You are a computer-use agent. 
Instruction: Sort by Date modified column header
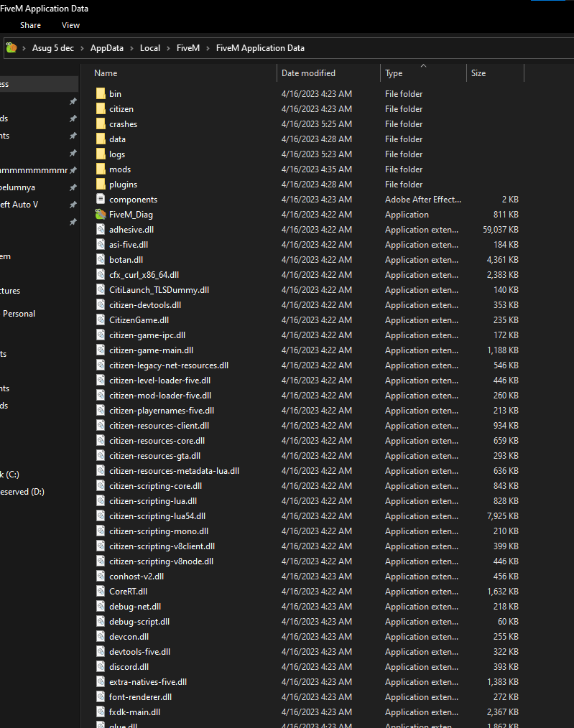(x=308, y=73)
